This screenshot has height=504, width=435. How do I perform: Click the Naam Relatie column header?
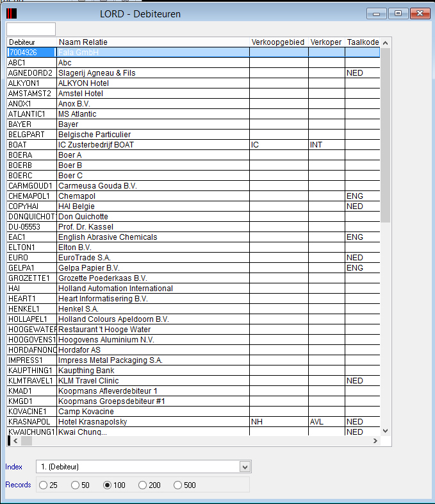pos(153,42)
